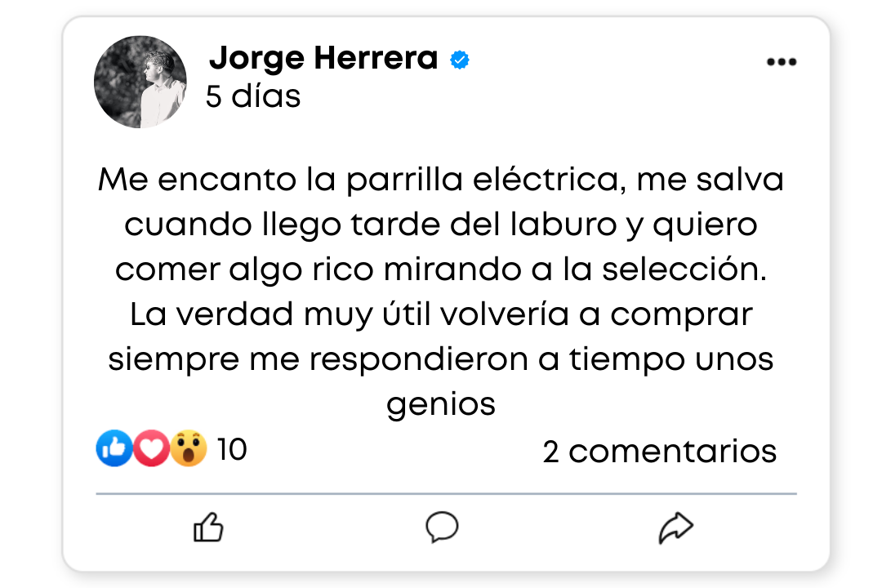Click the word 'genios' ending the post
This screenshot has width=882, height=588.
[x=440, y=404]
